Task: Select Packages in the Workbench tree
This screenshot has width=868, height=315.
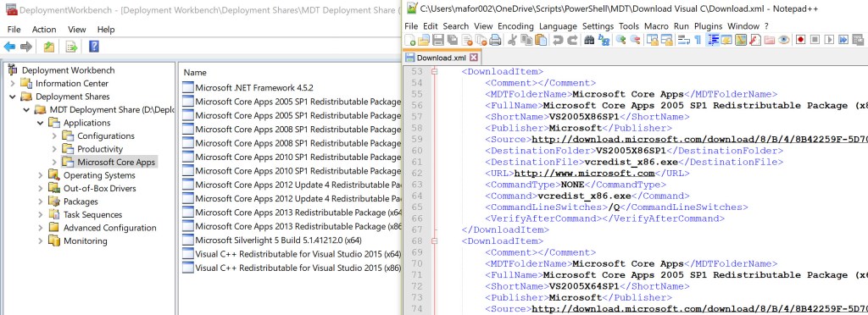Action: pyautogui.click(x=81, y=202)
